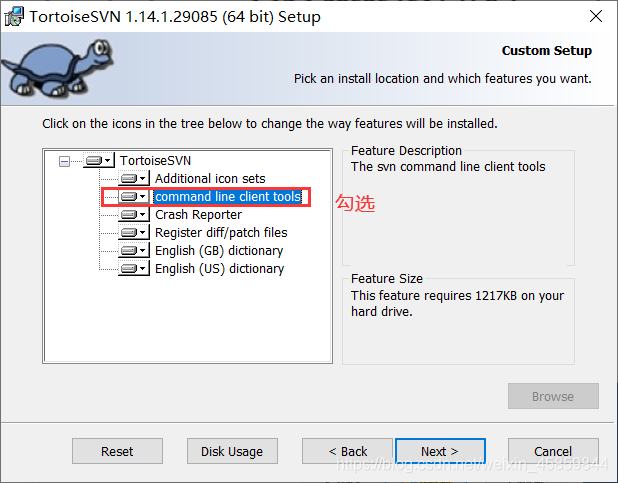
Task: Select the English (US) dictionary label
Action: (x=220, y=269)
